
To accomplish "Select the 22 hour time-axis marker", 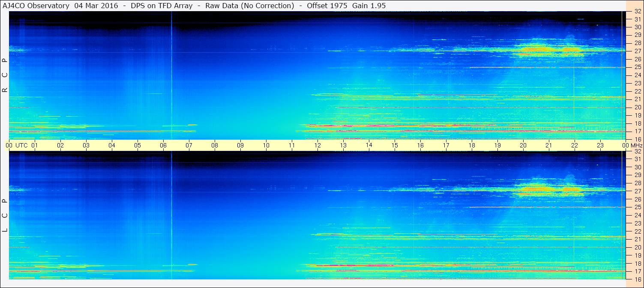I will (575, 145).
